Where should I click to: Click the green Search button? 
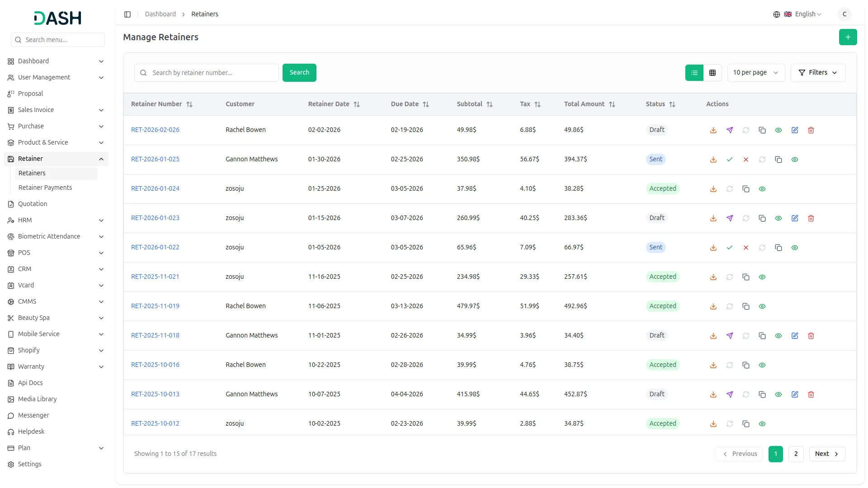point(299,73)
